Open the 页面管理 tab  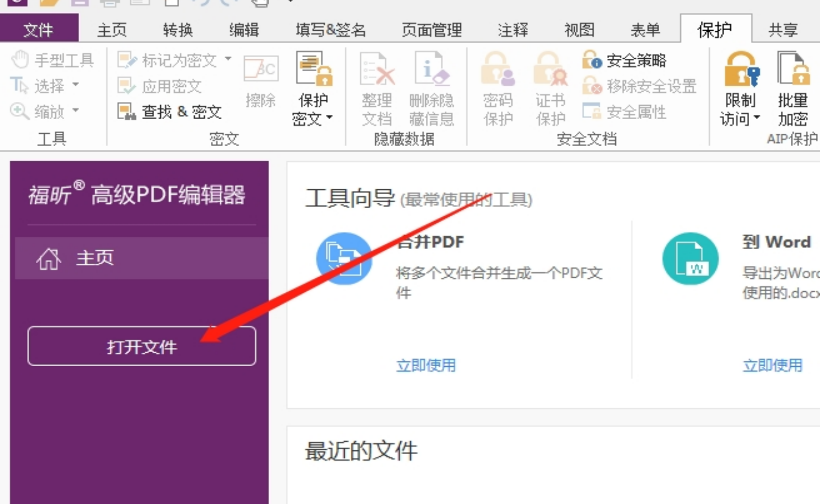[x=432, y=30]
